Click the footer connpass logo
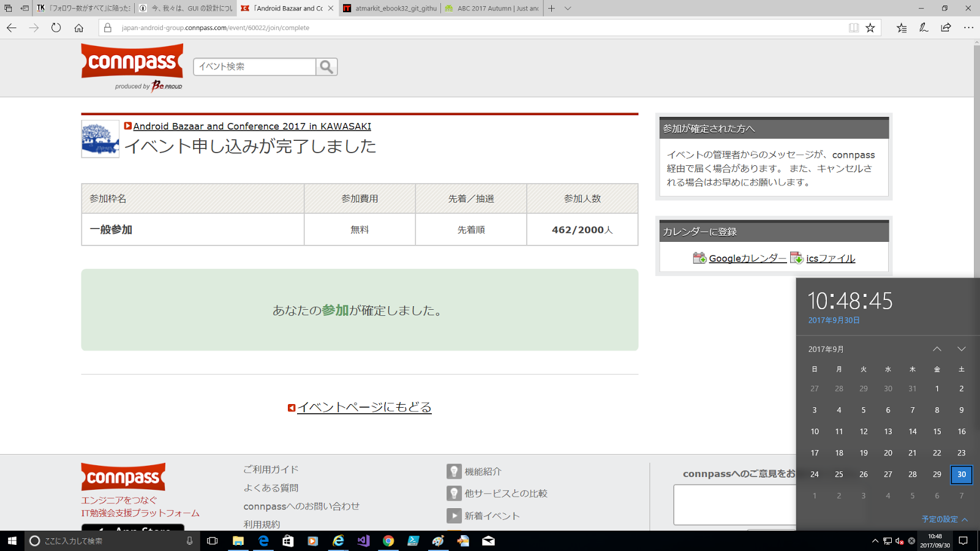Viewport: 980px width, 551px height. point(123,477)
